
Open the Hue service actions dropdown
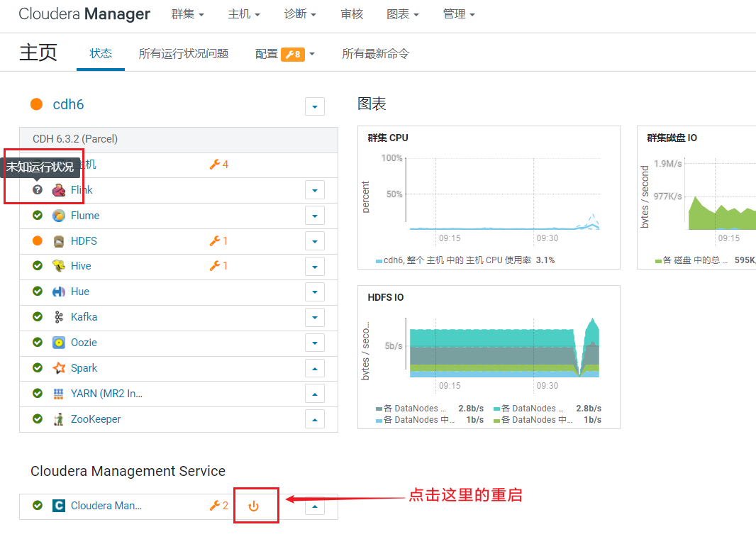tap(315, 292)
